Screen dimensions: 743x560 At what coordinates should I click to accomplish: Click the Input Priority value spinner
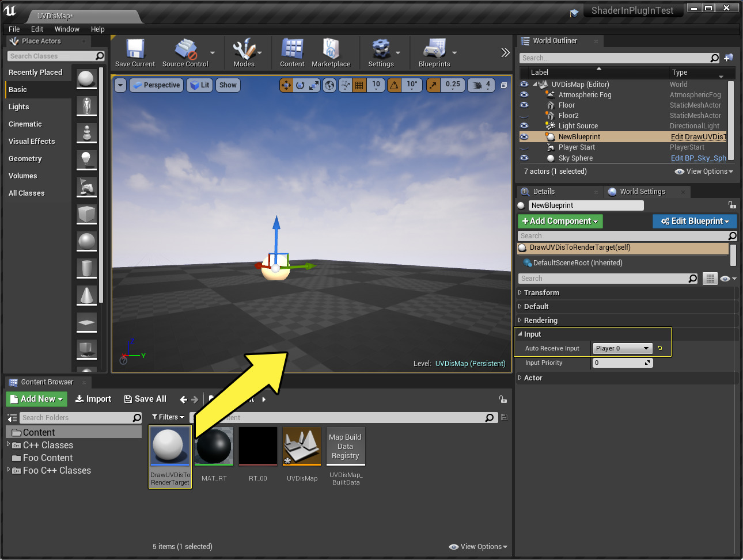click(x=622, y=363)
